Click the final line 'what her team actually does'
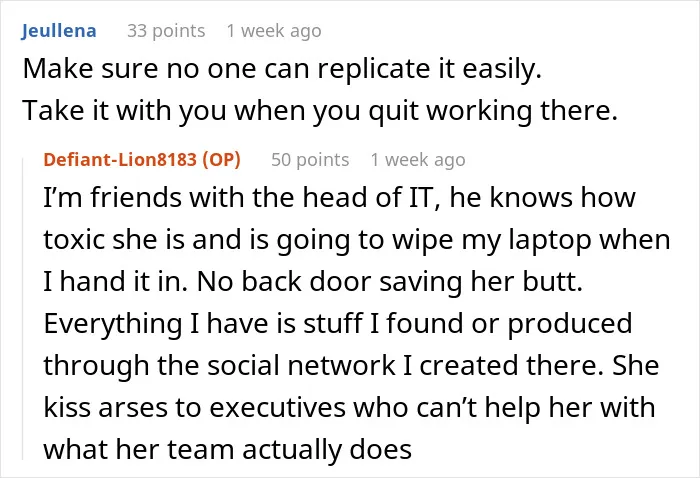Viewport: 700px width, 478px height. click(228, 449)
